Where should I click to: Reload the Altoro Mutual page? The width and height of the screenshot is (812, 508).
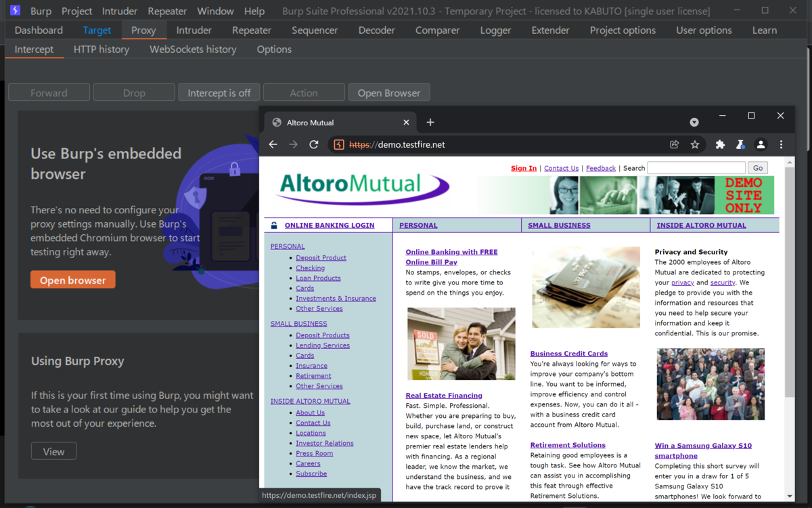coord(314,144)
